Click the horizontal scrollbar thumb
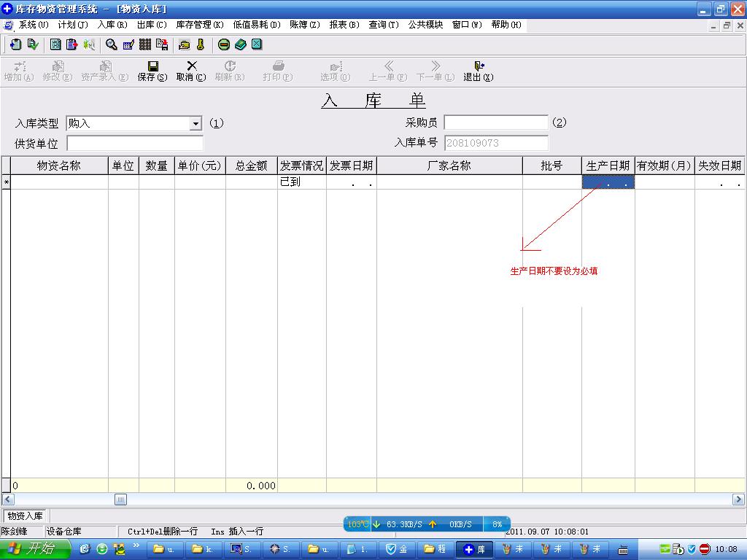 click(x=120, y=499)
